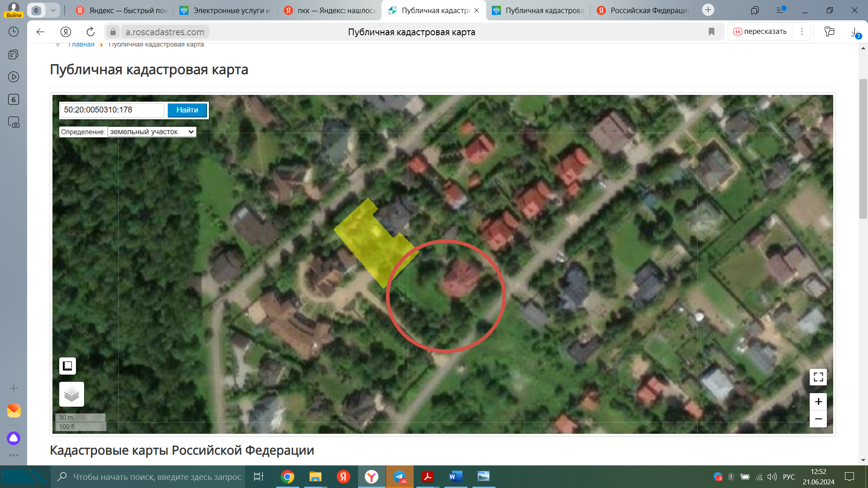Open more options next to пересказать
868x488 pixels.
(x=802, y=32)
